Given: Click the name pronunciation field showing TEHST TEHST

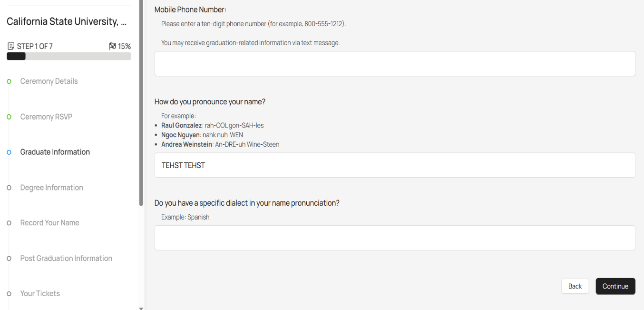Looking at the screenshot, I should 394,165.
